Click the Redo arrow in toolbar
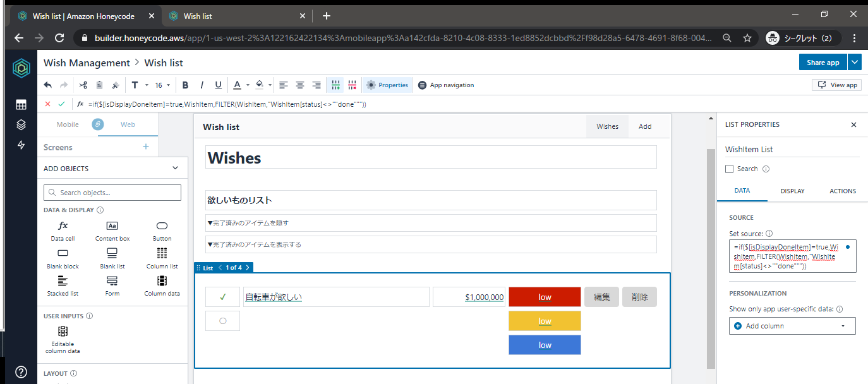868x384 pixels. pos(64,85)
